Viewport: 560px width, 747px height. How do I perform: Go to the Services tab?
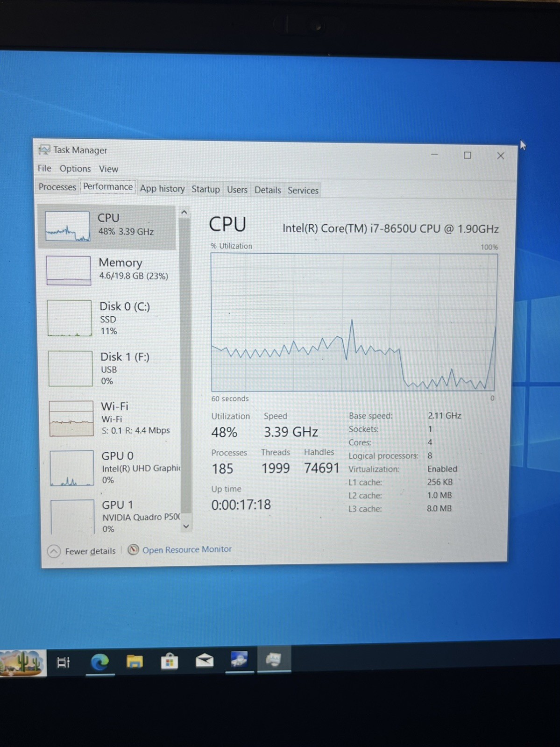pyautogui.click(x=303, y=191)
